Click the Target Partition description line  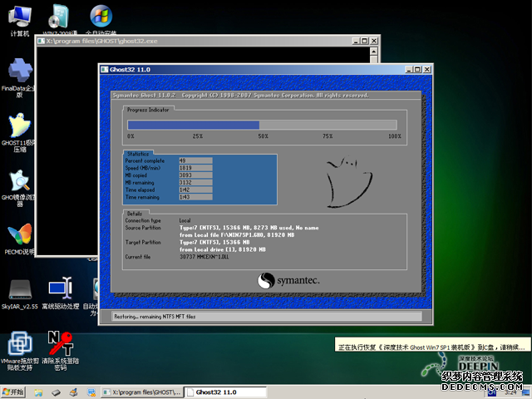[214, 242]
